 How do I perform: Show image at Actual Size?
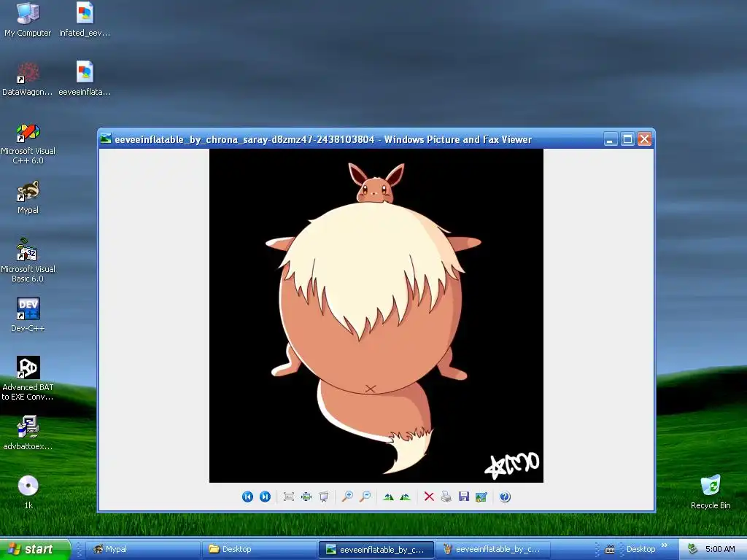[306, 497]
